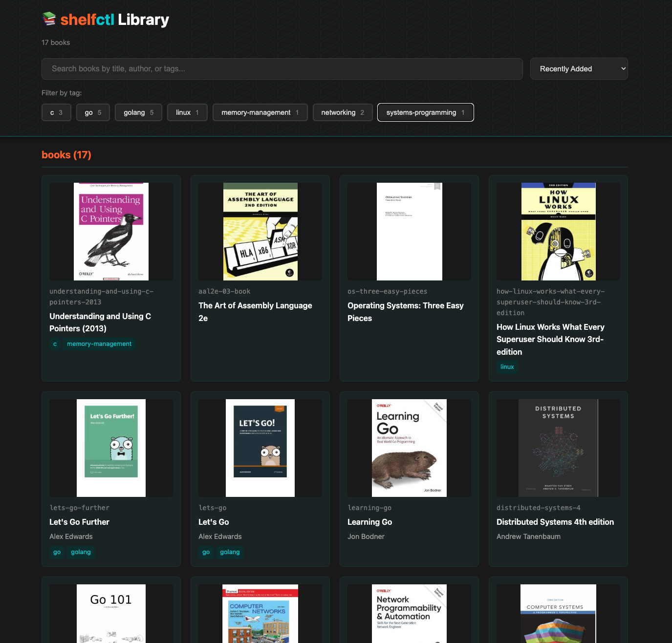Viewport: 672px width, 643px height.
Task: Open Understanding and Using C Pointers cover
Action: [x=111, y=232]
